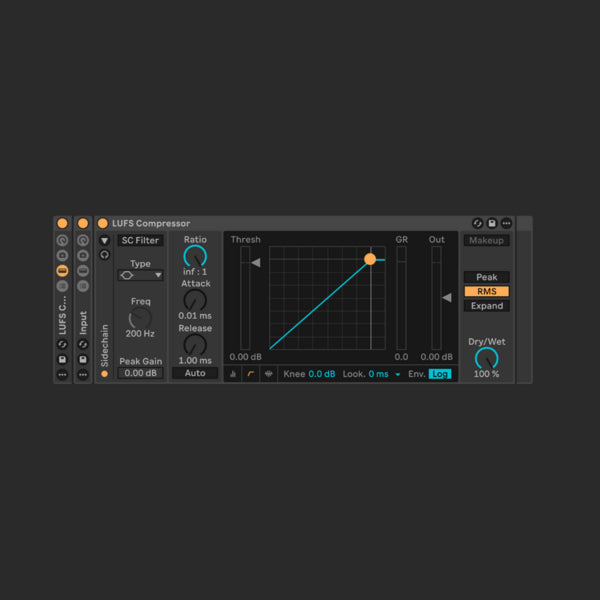Select the transfer curve view icon

click(251, 374)
